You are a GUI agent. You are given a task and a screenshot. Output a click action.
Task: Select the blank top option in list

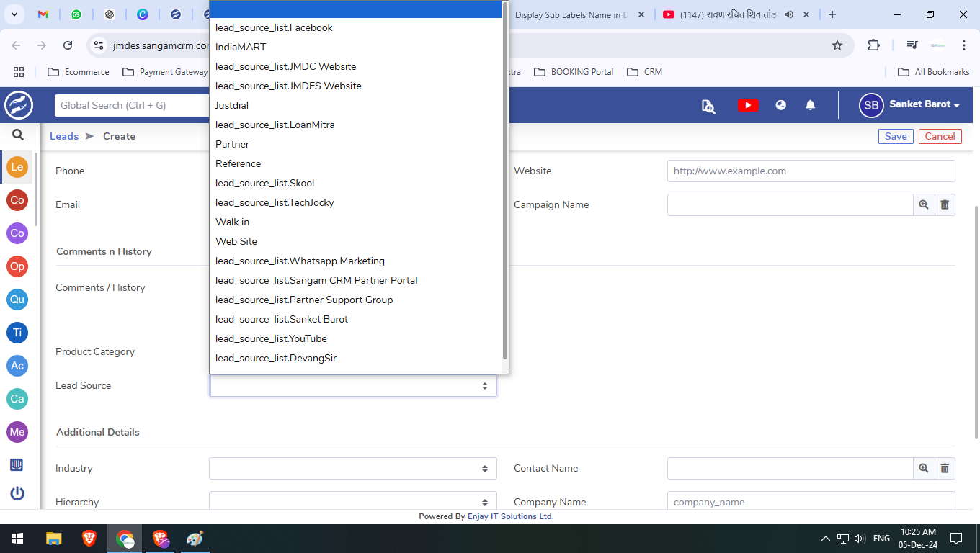point(355,9)
